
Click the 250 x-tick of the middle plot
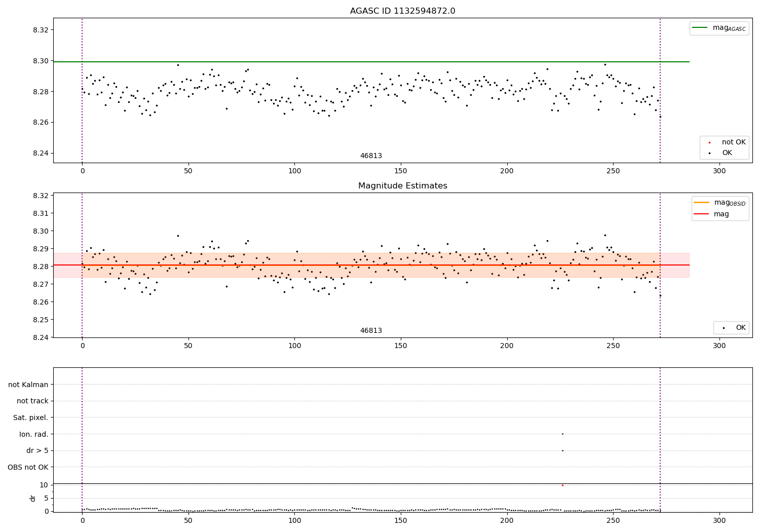[x=613, y=346]
